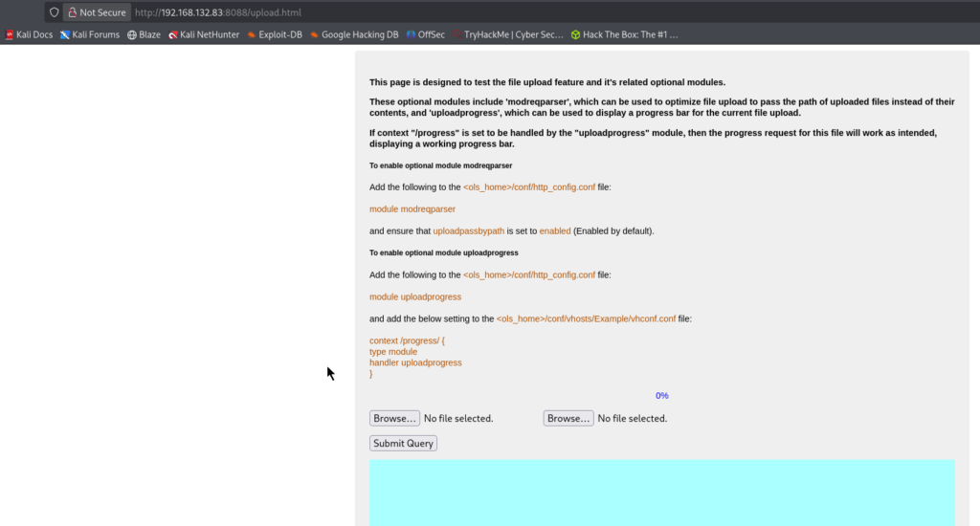Viewport: 980px width, 526px height.
Task: Click the first 'No file selected.' label
Action: [458, 418]
